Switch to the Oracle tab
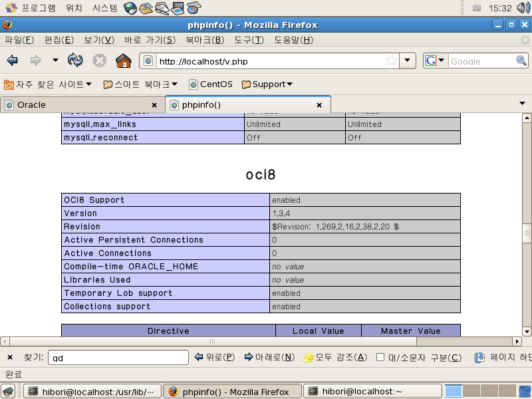Viewport: 532px width, 399px height. tap(82, 105)
